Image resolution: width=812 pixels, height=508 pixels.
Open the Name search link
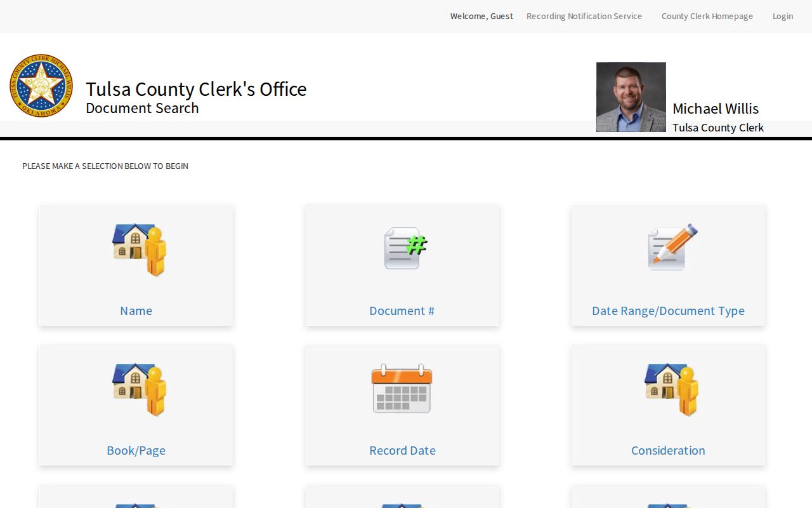(136, 311)
